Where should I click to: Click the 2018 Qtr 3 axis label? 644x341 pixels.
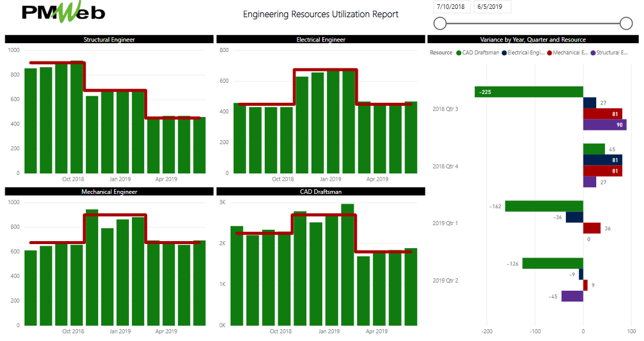445,109
